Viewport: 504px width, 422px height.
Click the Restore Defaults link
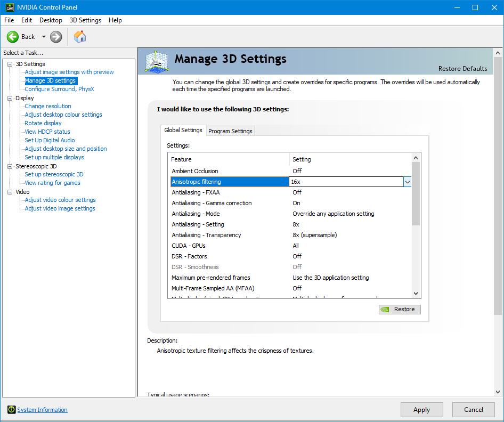(462, 69)
